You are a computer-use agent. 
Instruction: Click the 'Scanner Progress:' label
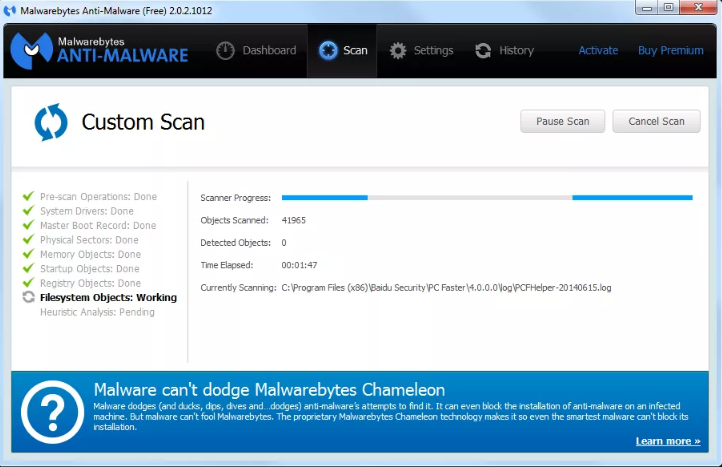(236, 198)
